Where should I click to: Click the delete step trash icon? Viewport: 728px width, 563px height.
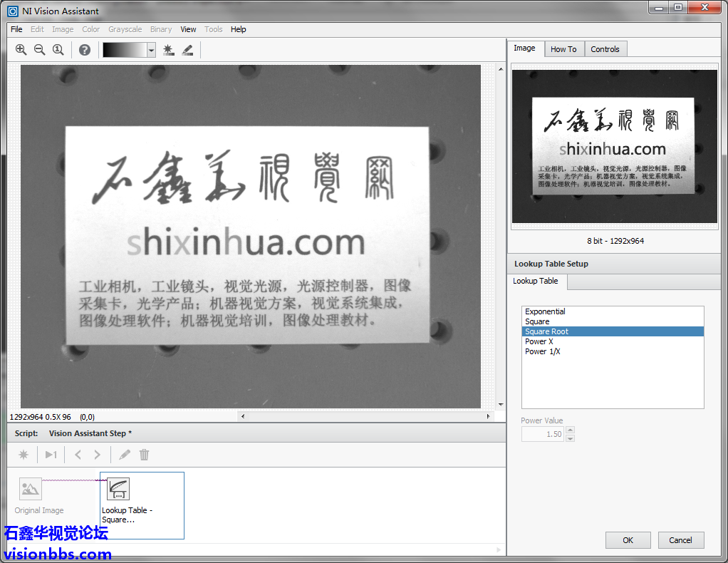[x=145, y=455]
